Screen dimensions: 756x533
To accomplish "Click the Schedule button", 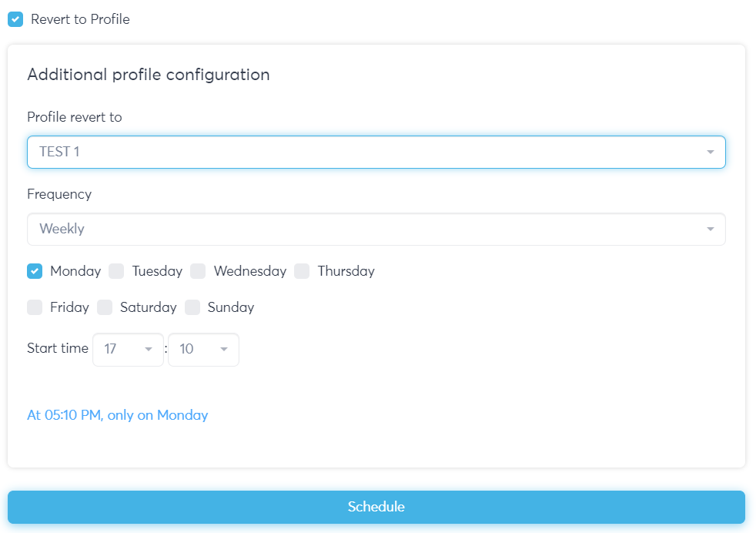I will (x=376, y=507).
